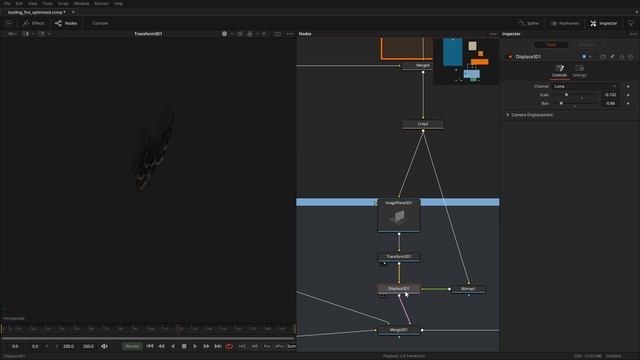
Task: Open the File menu
Action: 7,3
